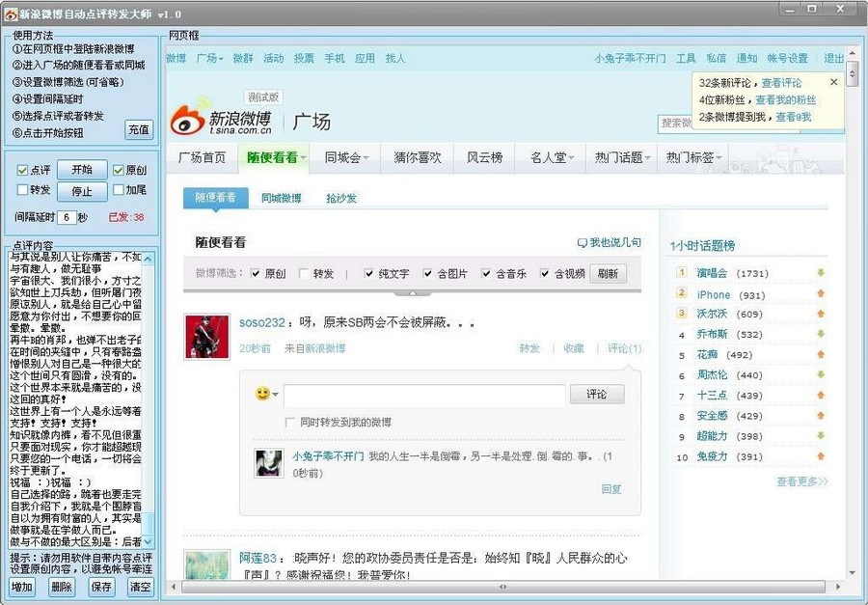Uncheck the 含图片 filter checkbox
The height and width of the screenshot is (605, 868).
tap(427, 273)
